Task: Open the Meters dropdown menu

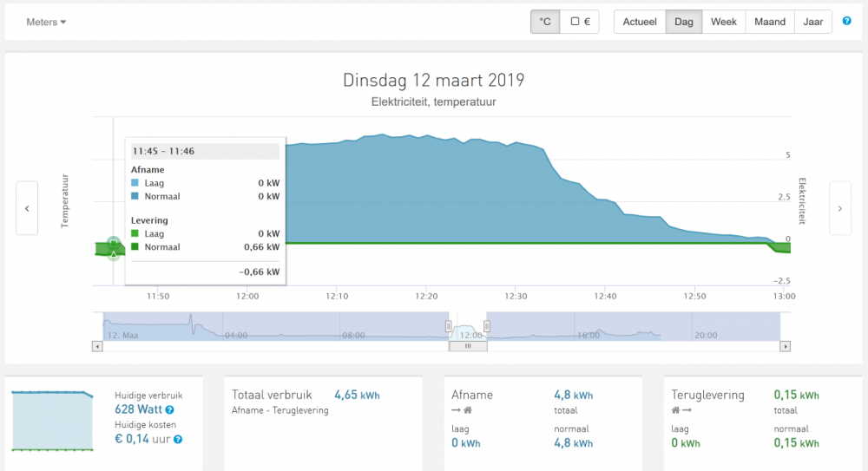Action: [x=46, y=22]
